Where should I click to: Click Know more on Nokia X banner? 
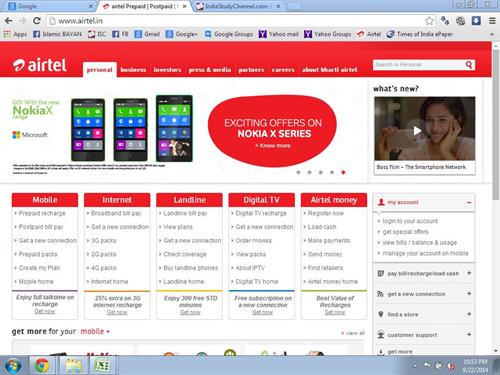pos(273,146)
